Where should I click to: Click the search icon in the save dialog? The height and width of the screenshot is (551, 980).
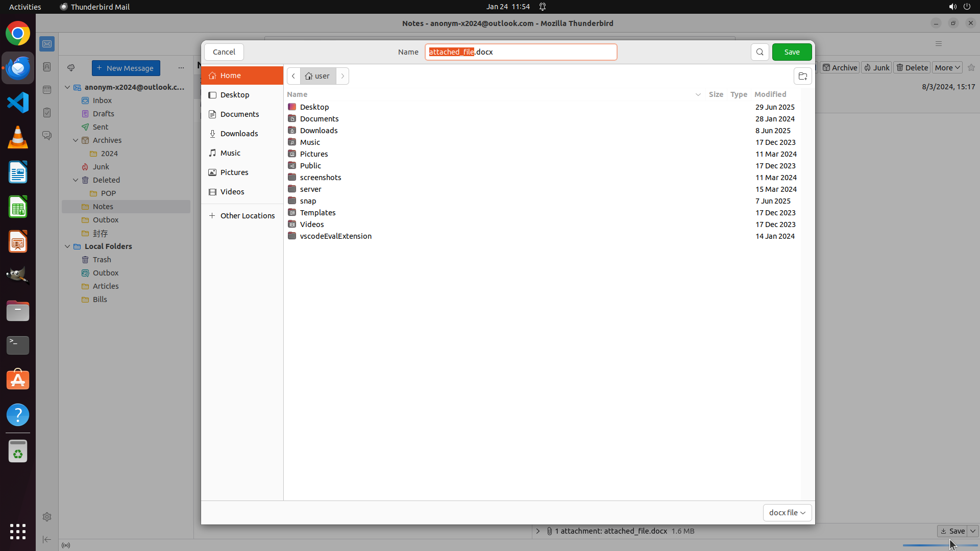(759, 52)
